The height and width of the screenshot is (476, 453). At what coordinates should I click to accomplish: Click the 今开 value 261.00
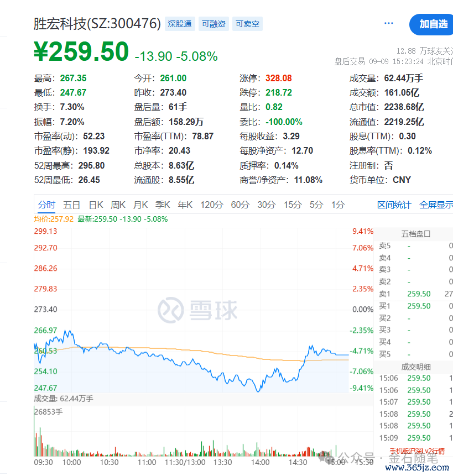pos(173,79)
